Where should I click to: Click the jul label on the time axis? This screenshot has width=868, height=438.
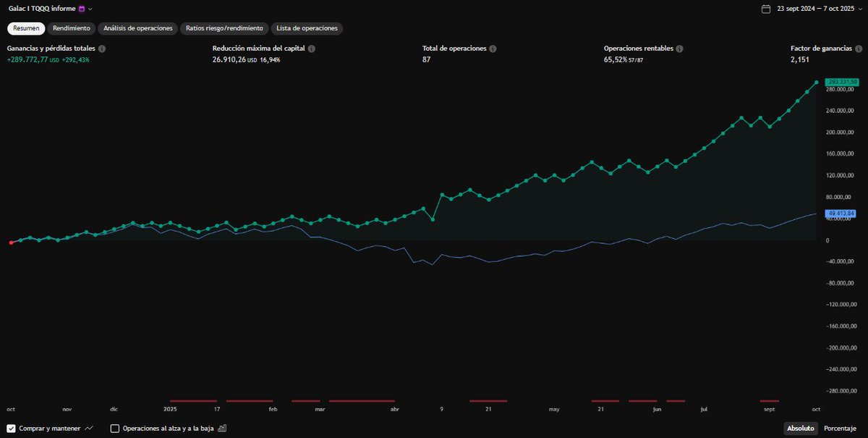704,409
